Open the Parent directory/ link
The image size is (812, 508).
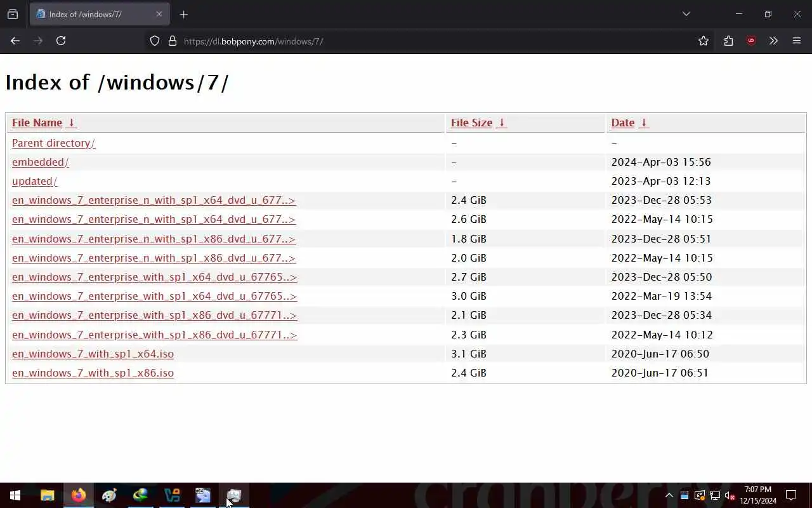(54, 143)
